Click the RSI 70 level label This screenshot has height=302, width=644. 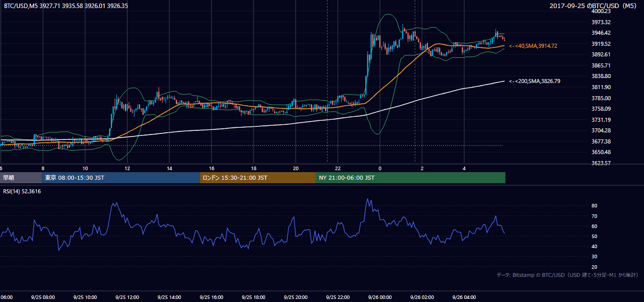coord(594,216)
